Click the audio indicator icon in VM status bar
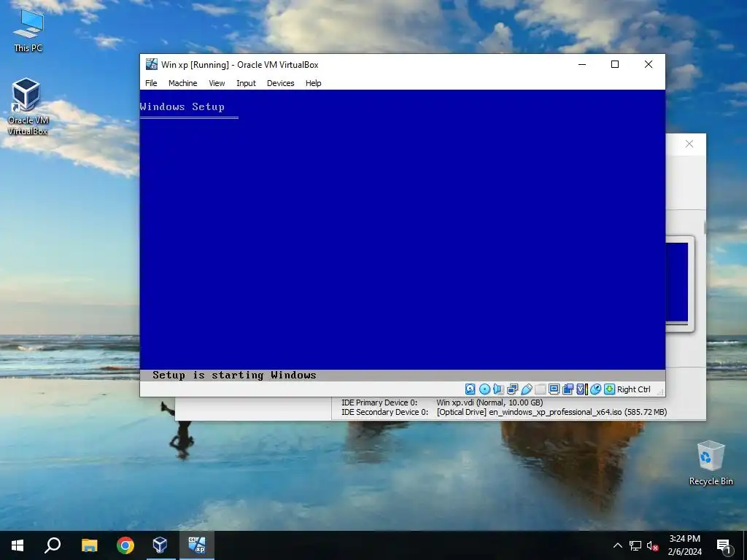747x560 pixels. [498, 389]
